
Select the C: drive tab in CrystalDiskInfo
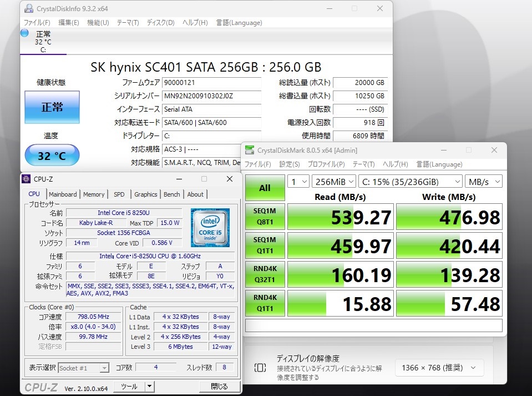click(43, 42)
